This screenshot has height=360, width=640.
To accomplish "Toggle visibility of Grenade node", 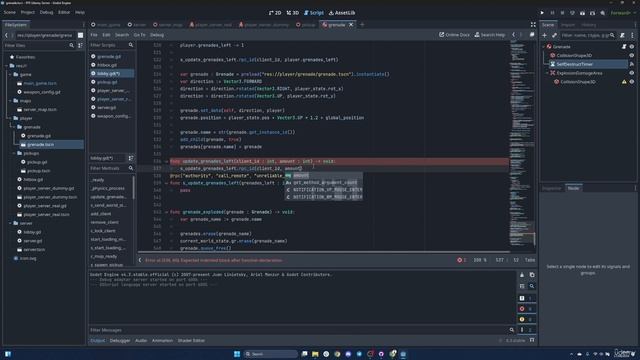I will 632,47.
